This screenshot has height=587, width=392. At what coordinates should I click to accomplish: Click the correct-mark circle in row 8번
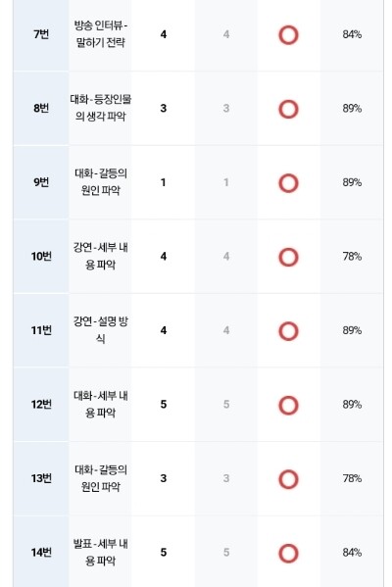pyautogui.click(x=288, y=109)
